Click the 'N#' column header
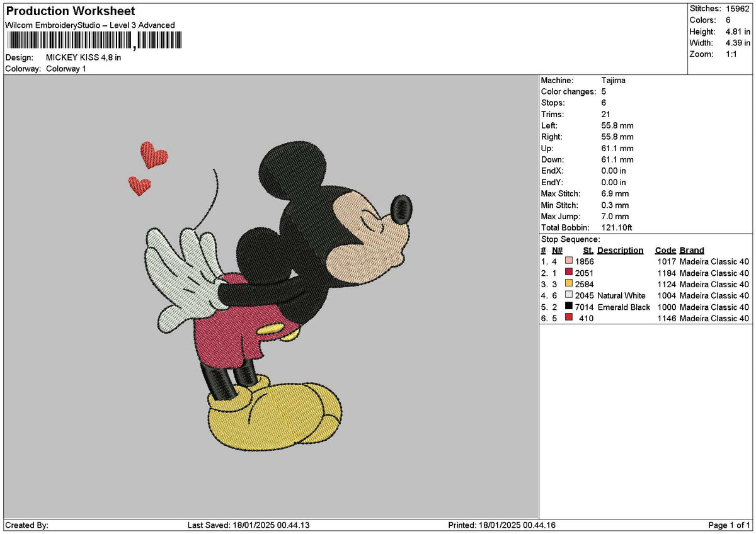 [x=557, y=251]
